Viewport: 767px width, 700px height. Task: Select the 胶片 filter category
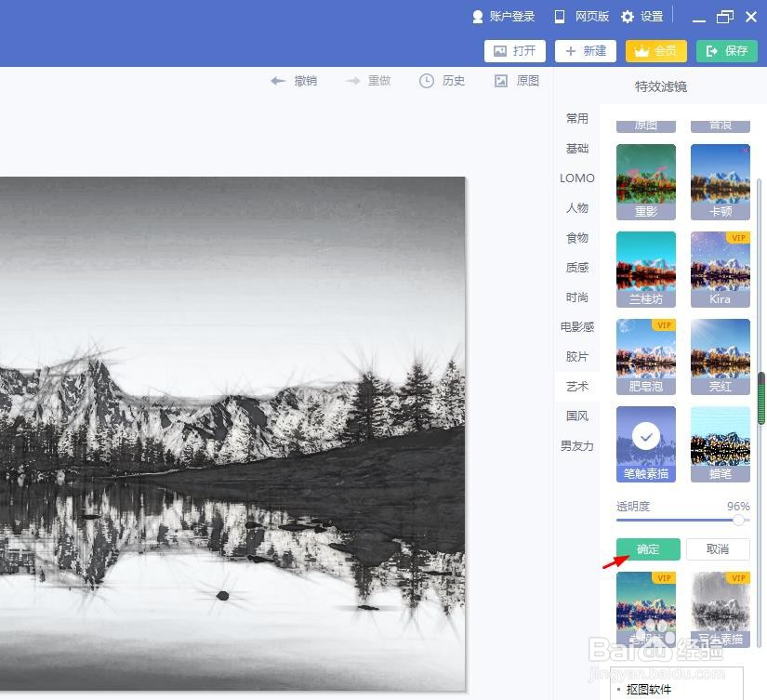pyautogui.click(x=577, y=357)
